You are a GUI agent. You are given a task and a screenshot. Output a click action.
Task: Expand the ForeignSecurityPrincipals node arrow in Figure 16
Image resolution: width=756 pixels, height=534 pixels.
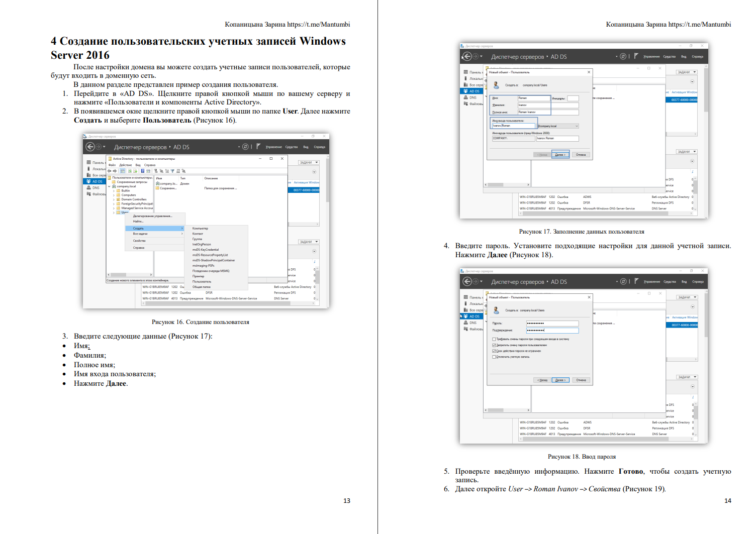[x=114, y=203]
